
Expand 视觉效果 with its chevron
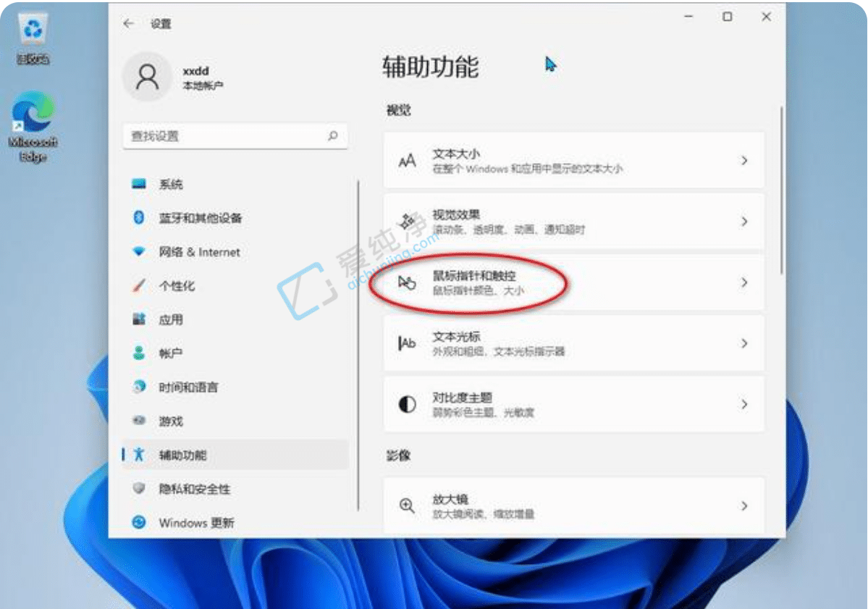(744, 222)
